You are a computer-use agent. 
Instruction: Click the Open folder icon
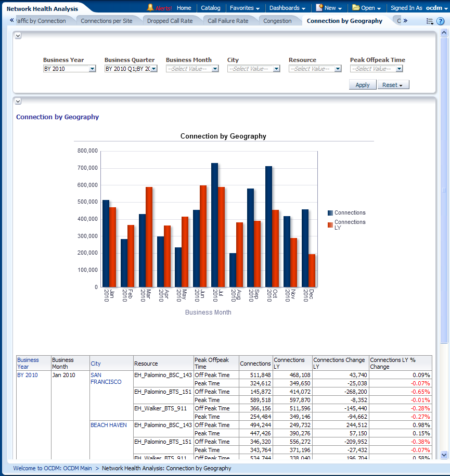click(x=356, y=8)
